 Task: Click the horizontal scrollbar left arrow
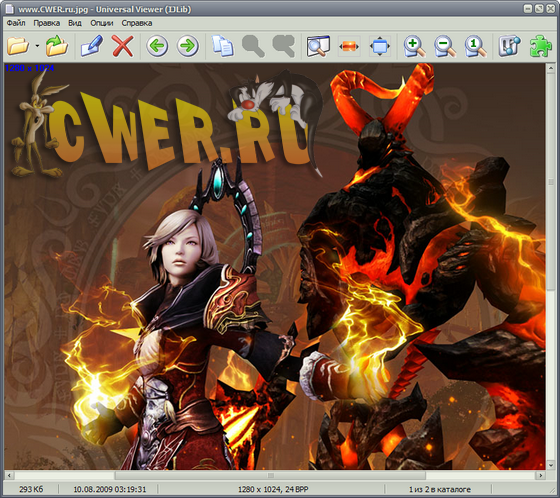tap(9, 475)
